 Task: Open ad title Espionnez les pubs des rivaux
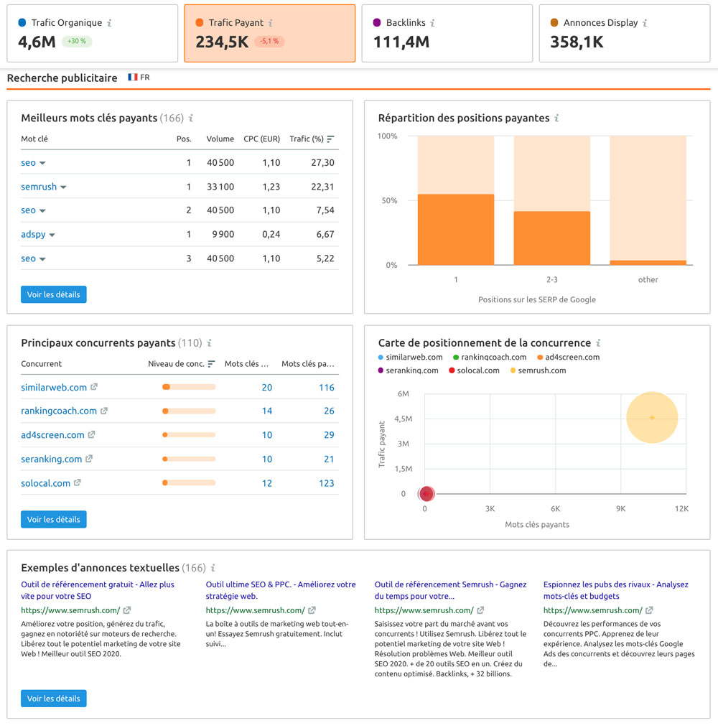[616, 590]
